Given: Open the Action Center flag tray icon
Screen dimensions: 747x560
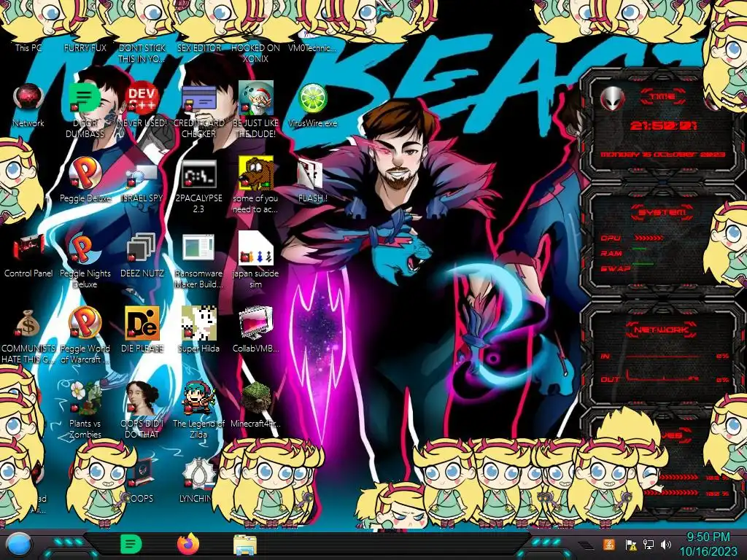Looking at the screenshot, I should point(631,545).
